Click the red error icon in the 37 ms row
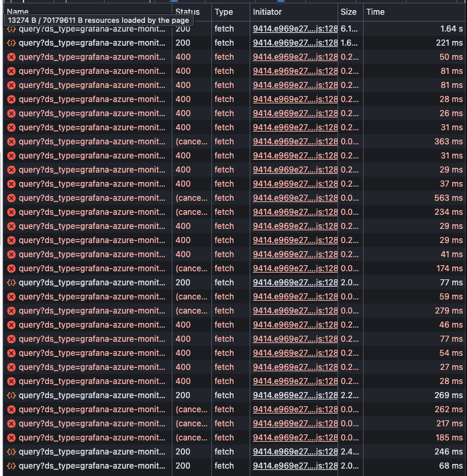467x476 pixels. coord(11,184)
